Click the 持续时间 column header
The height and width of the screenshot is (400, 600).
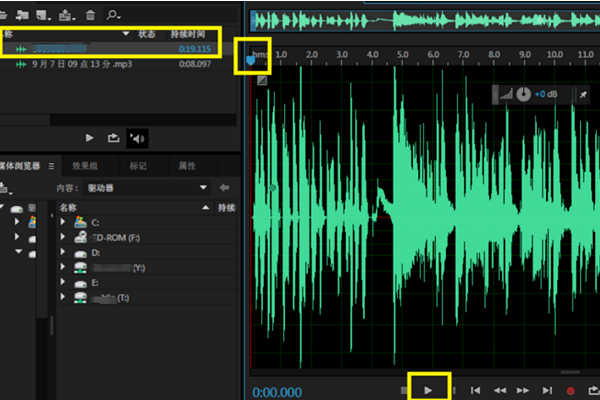(188, 34)
